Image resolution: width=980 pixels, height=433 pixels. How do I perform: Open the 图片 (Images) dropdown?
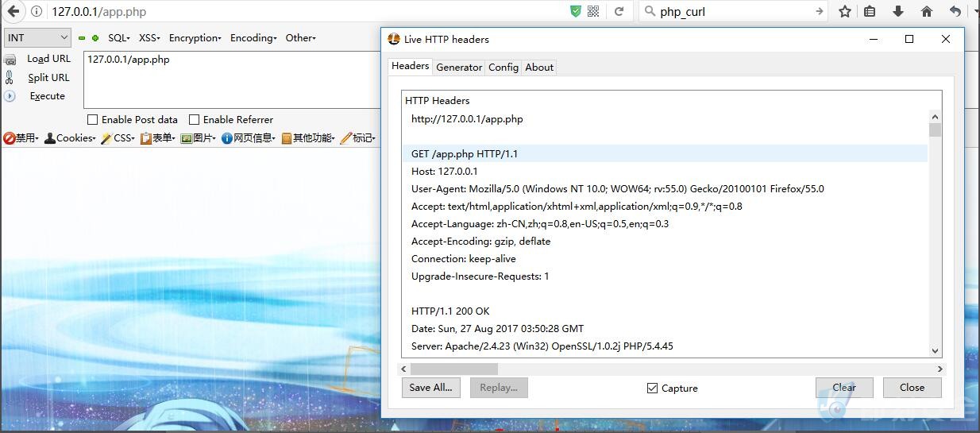(x=199, y=138)
